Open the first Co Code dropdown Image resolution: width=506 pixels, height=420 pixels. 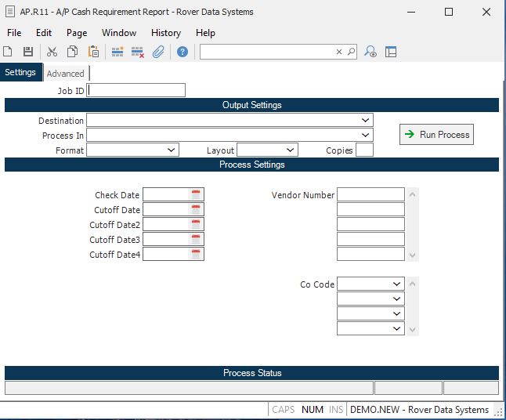coord(396,284)
